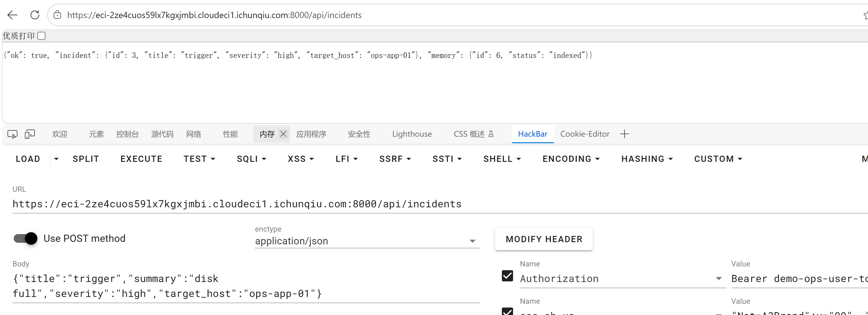868x315 pixels.
Task: Open the 网络 tab
Action: [193, 134]
